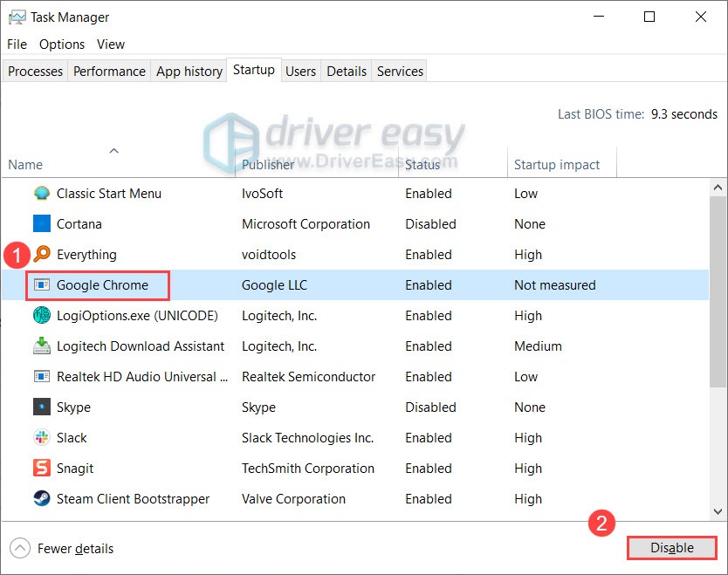The height and width of the screenshot is (575, 728).
Task: Click the scrollbar up arrow
Action: 719,186
